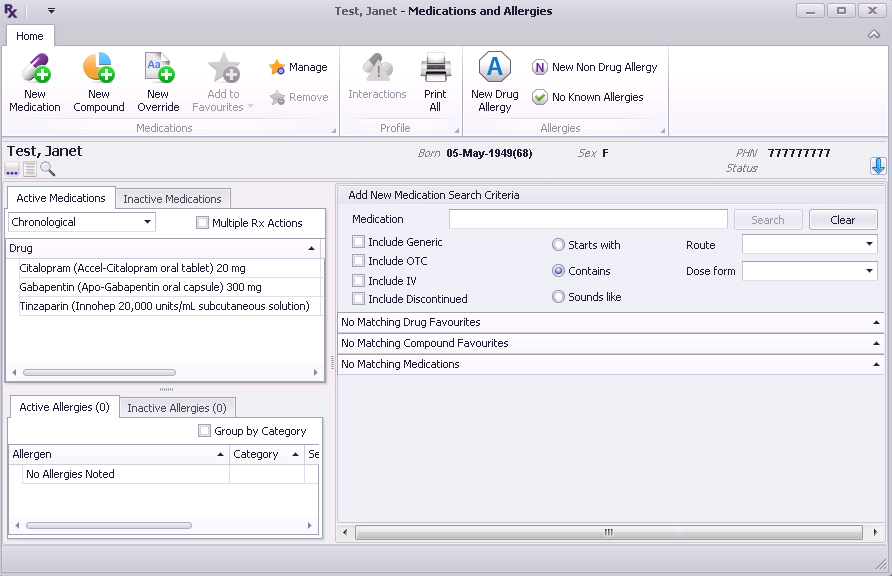Open Medications group dialog launcher
The width and height of the screenshot is (892, 576).
click(x=334, y=131)
